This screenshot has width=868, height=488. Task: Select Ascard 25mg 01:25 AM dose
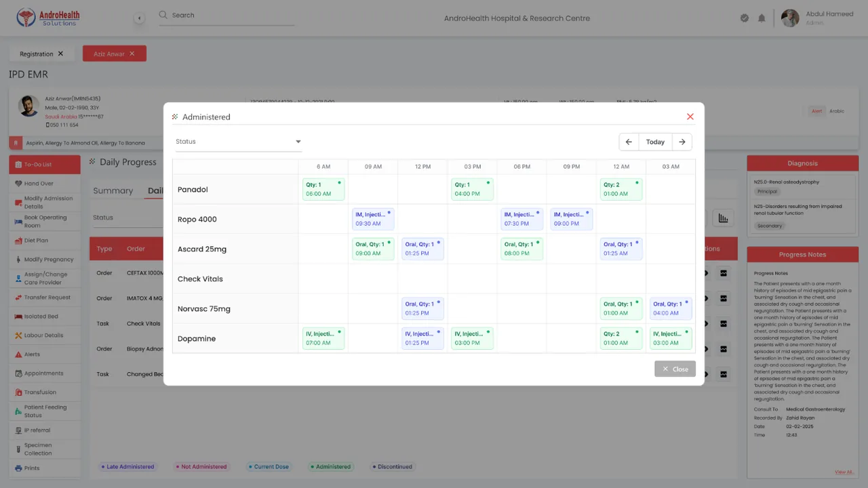click(x=621, y=249)
